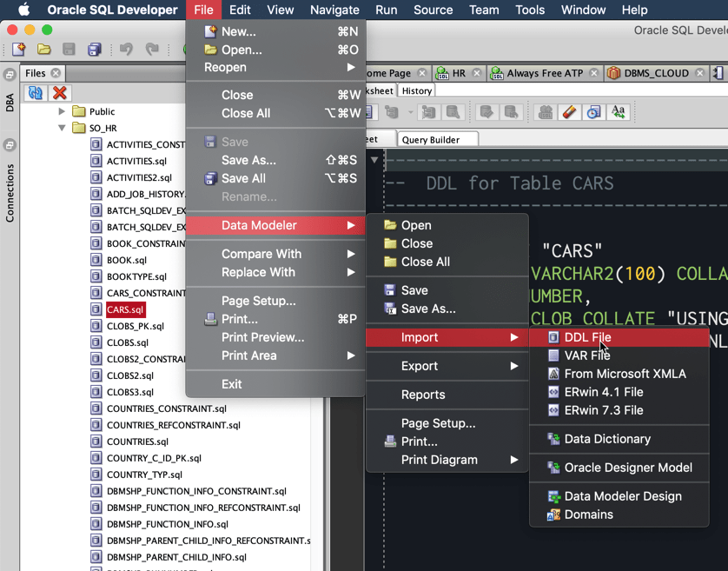The height and width of the screenshot is (571, 728).
Task: Close the Always Free ATP tab
Action: [x=593, y=73]
